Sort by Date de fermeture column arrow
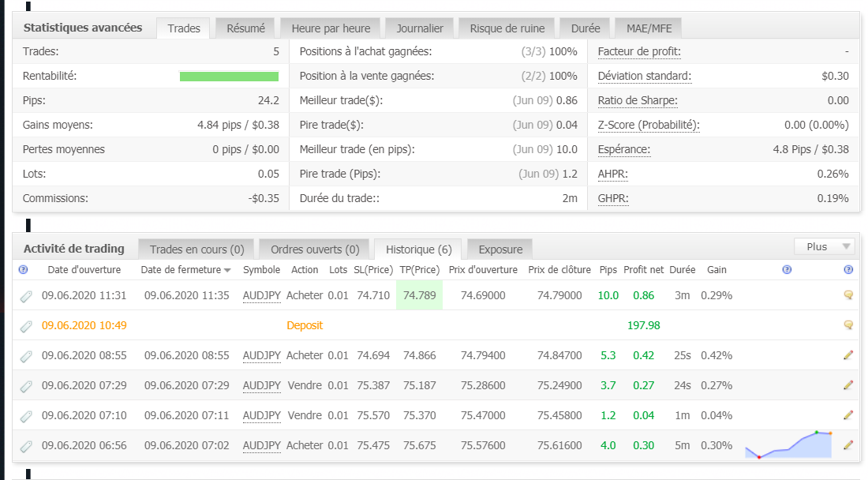The image size is (868, 480). point(227,270)
